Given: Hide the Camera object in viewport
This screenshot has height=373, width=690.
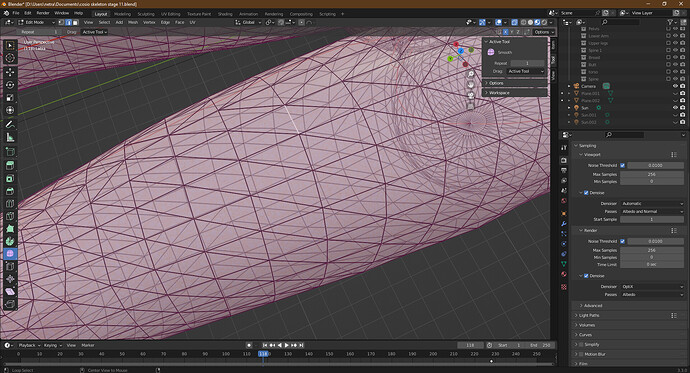Looking at the screenshot, I should 675,86.
